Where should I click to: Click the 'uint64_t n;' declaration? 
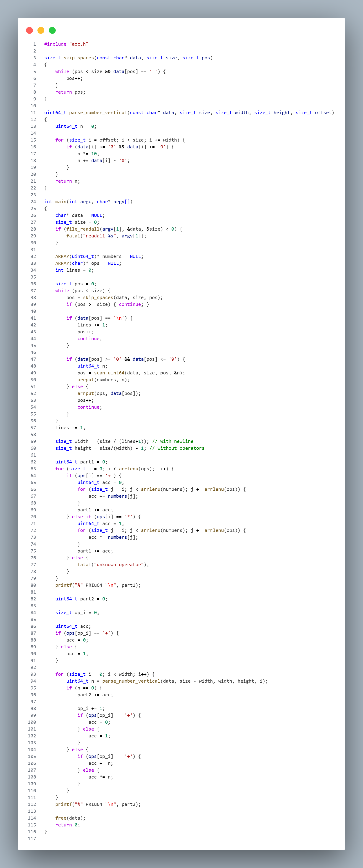[93, 366]
